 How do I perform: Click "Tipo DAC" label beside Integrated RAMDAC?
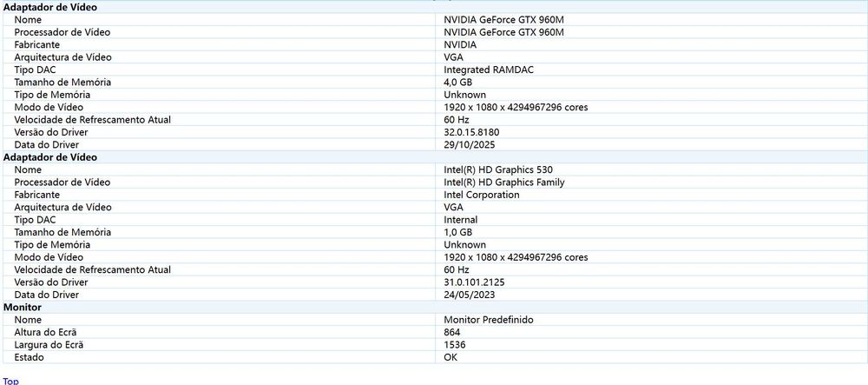click(35, 70)
